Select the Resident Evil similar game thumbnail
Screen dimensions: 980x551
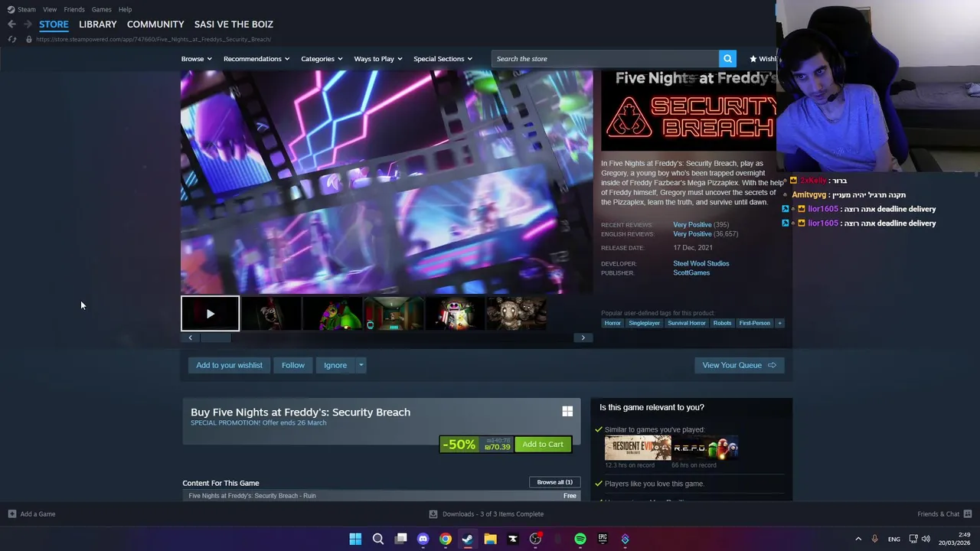[638, 448]
